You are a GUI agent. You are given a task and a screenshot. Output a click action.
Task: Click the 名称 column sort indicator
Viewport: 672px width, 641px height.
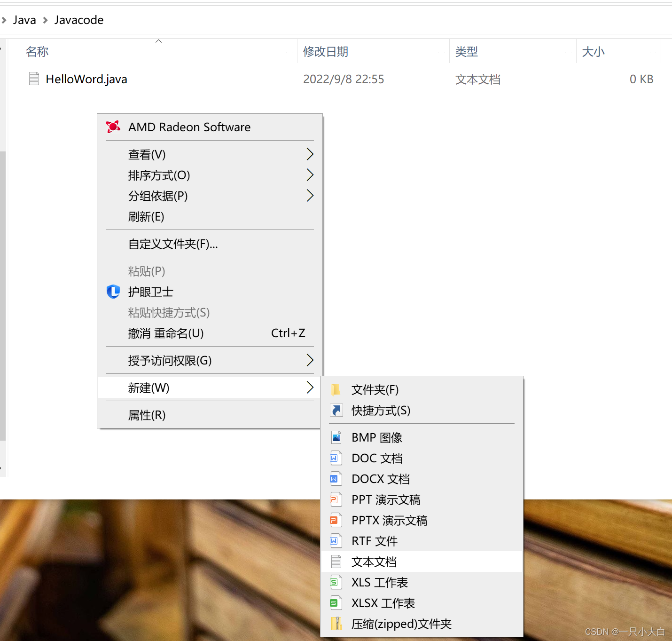coord(158,41)
